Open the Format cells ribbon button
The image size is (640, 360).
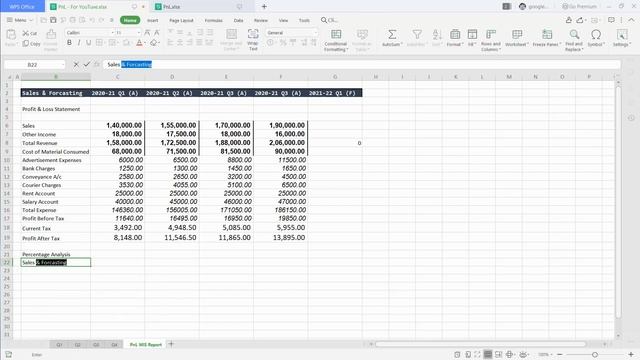(x=455, y=38)
